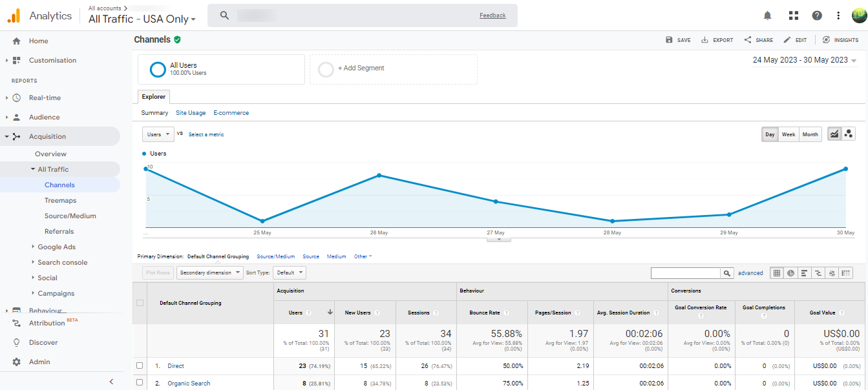
Task: Open Referrals in the sidebar
Action: click(59, 231)
